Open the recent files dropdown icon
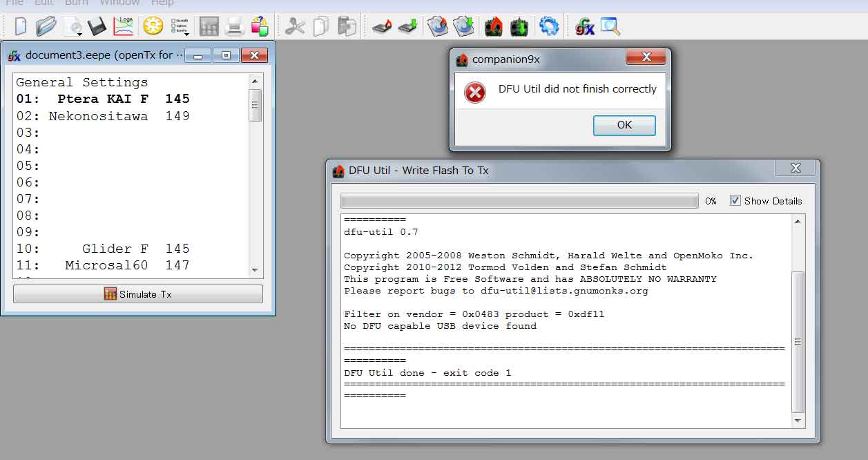 (73, 27)
